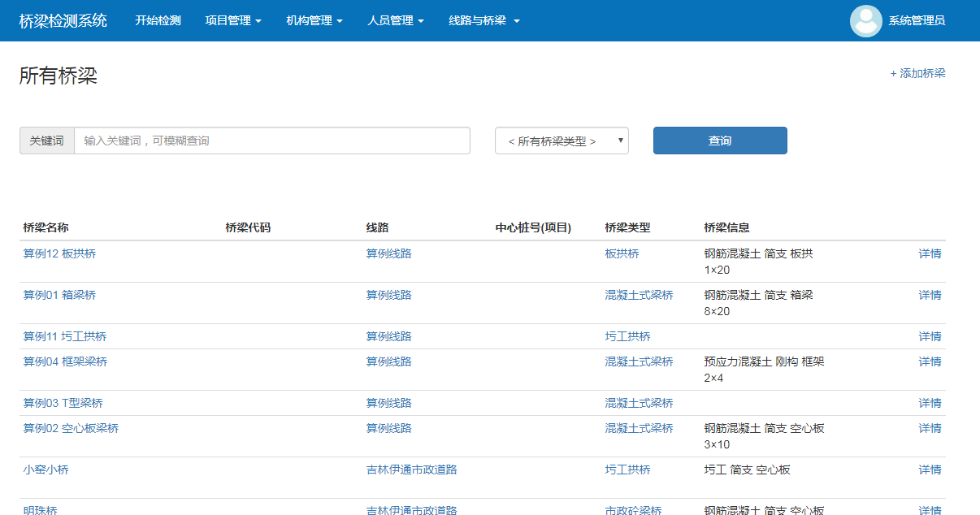
Task: Click the 查询 search button
Action: tap(719, 141)
